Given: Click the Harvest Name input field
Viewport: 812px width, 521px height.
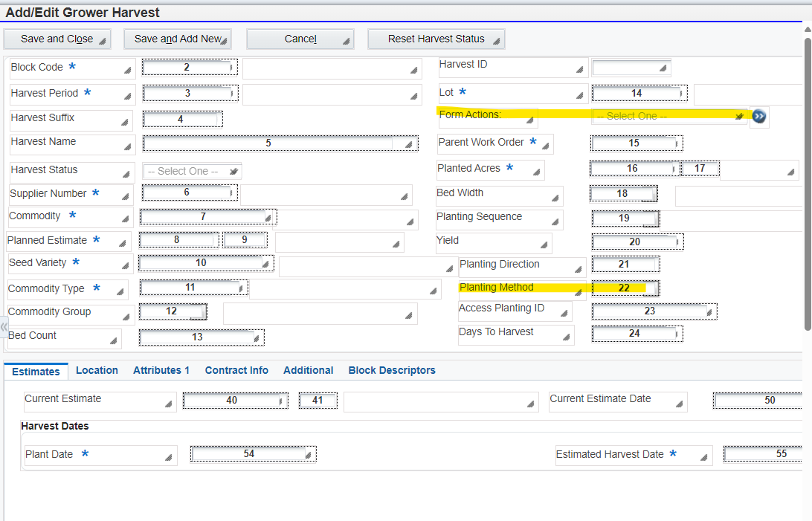Looking at the screenshot, I should click(x=280, y=143).
